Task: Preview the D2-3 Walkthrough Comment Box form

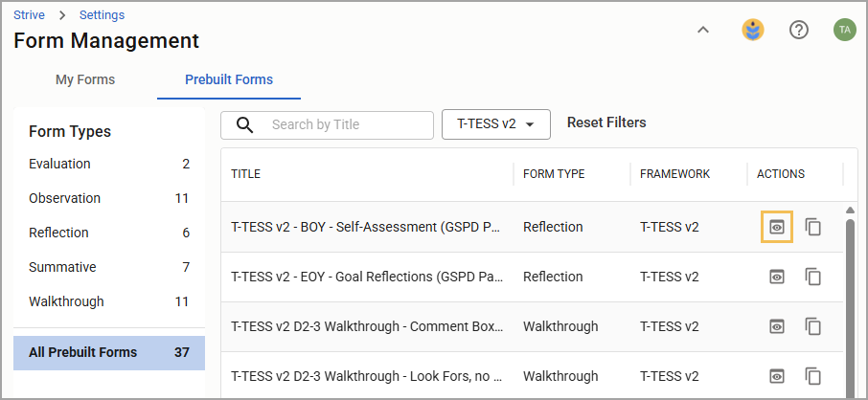Action: 777,326
